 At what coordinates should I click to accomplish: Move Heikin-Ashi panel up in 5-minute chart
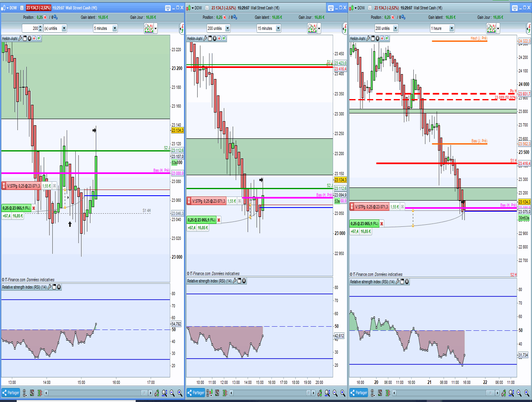pos(39,38)
